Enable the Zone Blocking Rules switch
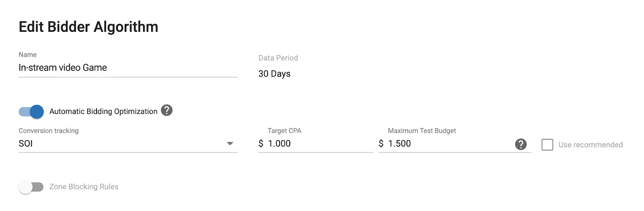Image resolution: width=644 pixels, height=211 pixels. 31,187
